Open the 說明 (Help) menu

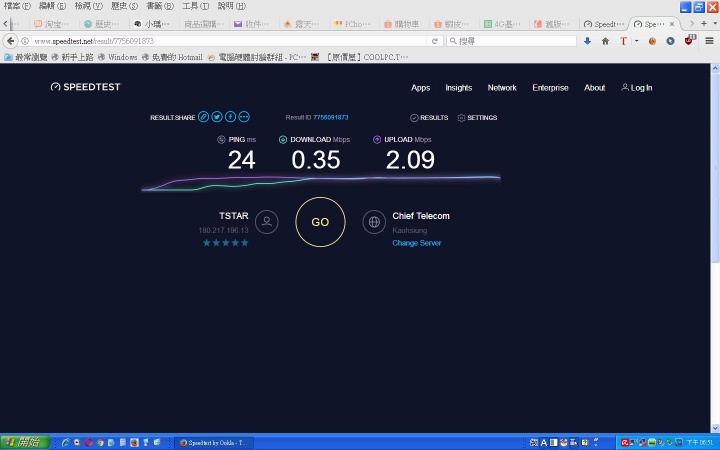[x=231, y=6]
